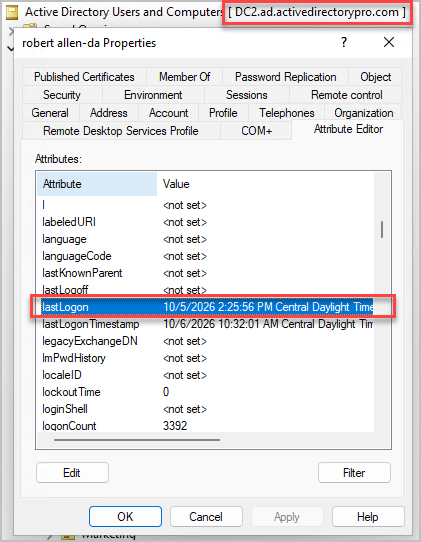Open the Sessions tab
The image size is (421, 542).
coord(247,95)
